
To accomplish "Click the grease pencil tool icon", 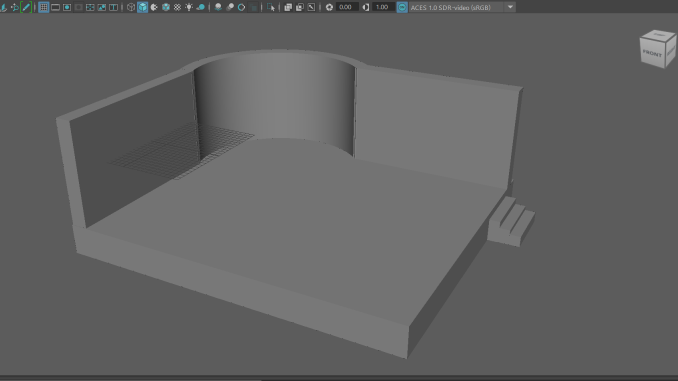I will click(x=26, y=7).
